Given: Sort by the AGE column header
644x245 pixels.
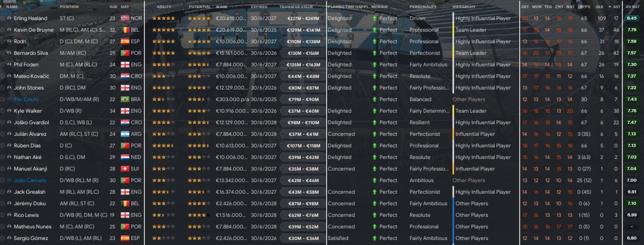Looking at the screenshot, I should [x=113, y=7].
